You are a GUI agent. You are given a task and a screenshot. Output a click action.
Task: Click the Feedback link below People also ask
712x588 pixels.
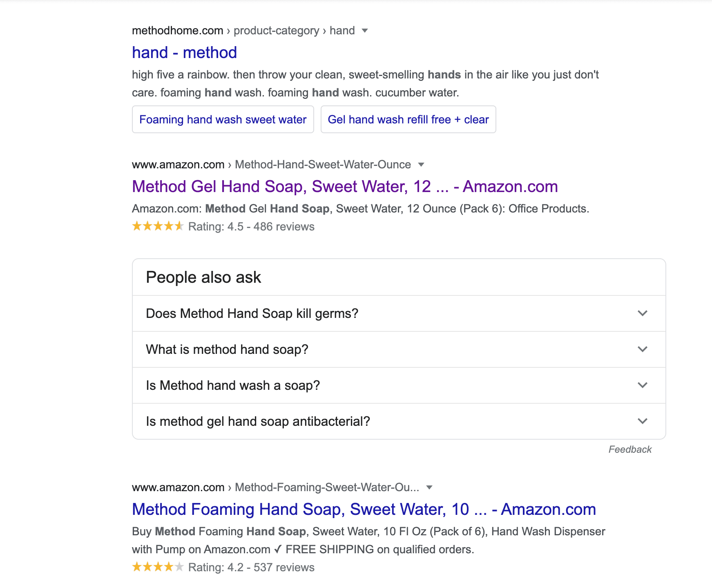tap(630, 449)
